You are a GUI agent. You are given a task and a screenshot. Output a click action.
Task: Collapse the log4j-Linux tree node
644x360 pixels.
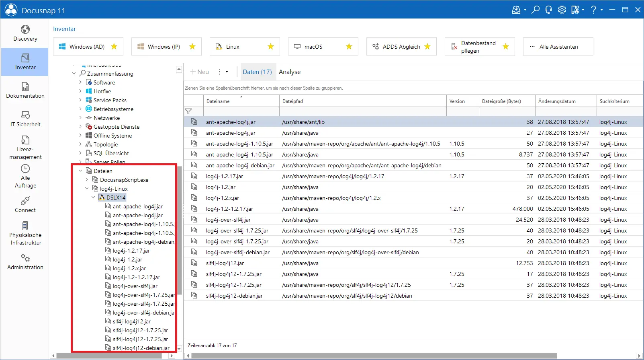pos(87,189)
